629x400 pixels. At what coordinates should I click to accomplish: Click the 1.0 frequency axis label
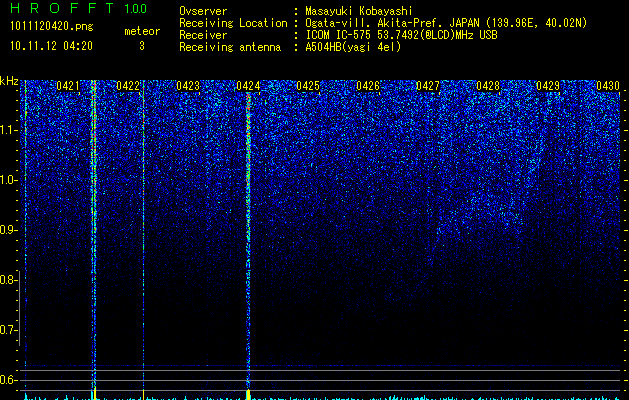9,180
